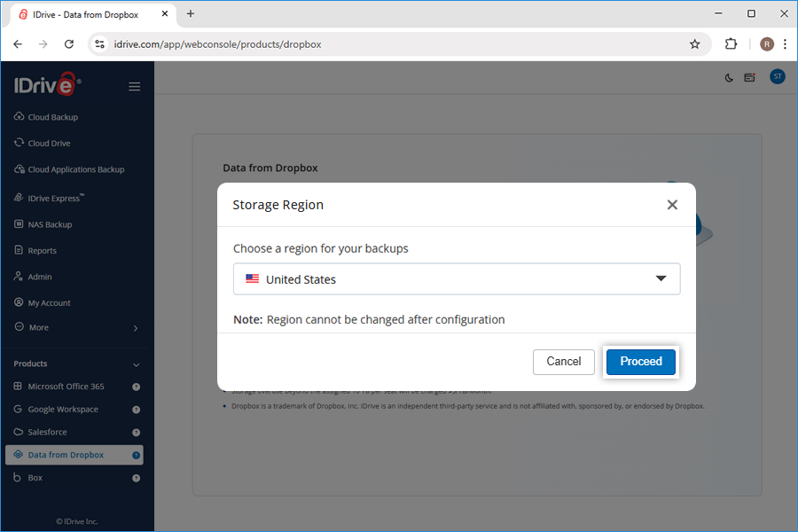798x532 pixels.
Task: Click the Proceed button
Action: click(x=641, y=362)
